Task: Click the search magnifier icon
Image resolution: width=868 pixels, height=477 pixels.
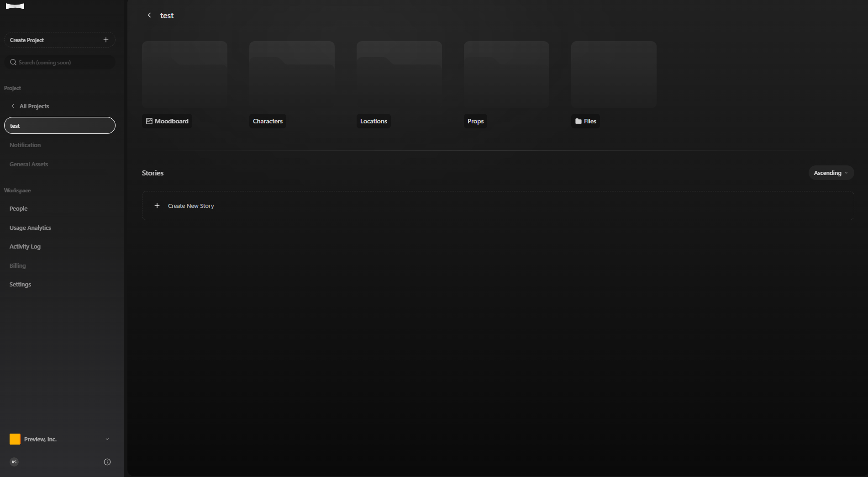Action: pos(13,62)
